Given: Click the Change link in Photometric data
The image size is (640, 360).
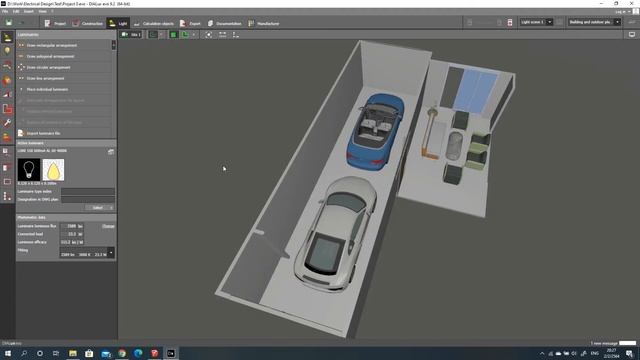Looking at the screenshot, I should coord(108,226).
